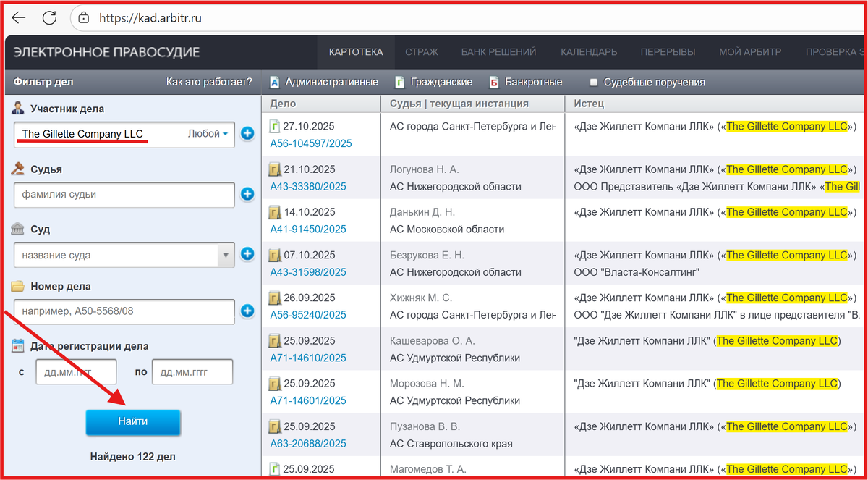Switch to Банк решений tab
The height and width of the screenshot is (480, 868).
pos(498,52)
